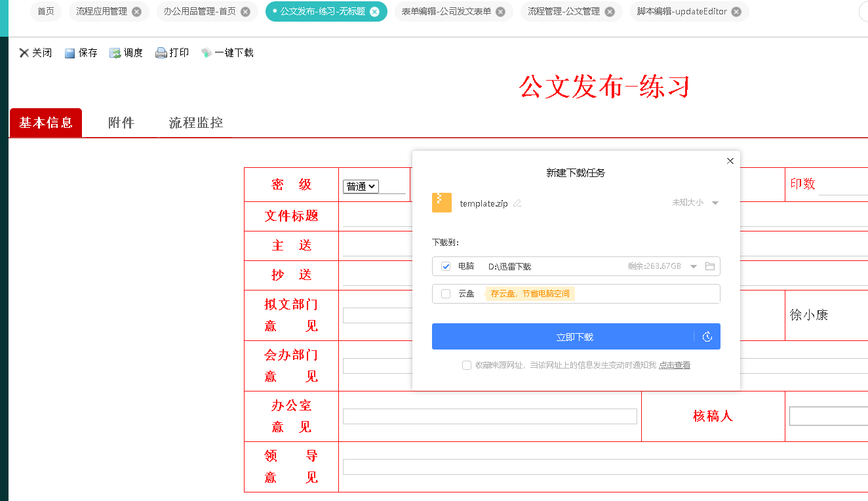Click the 保存 save icon in toolbar
The width and height of the screenshot is (868, 501).
(x=70, y=53)
